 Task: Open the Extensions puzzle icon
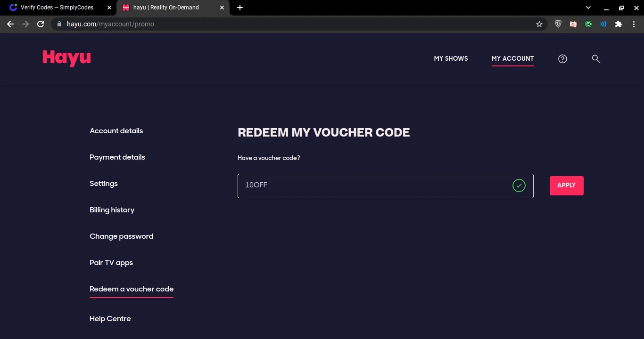tap(619, 24)
